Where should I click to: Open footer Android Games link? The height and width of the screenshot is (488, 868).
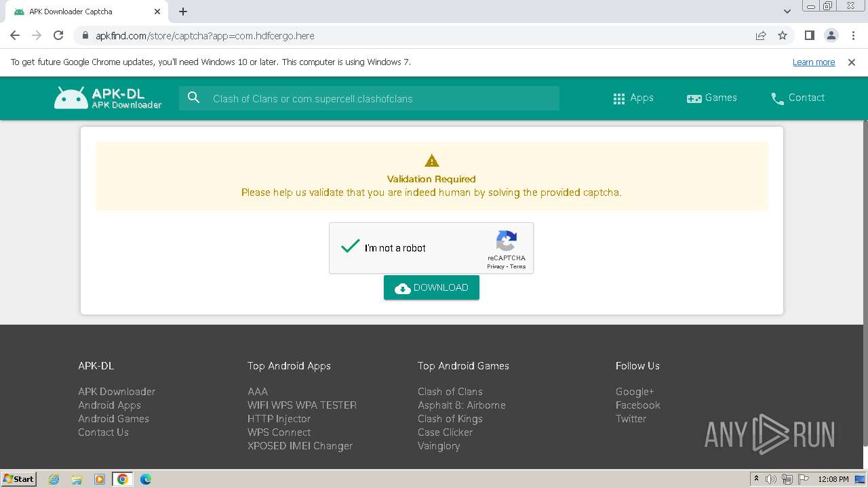tap(113, 419)
